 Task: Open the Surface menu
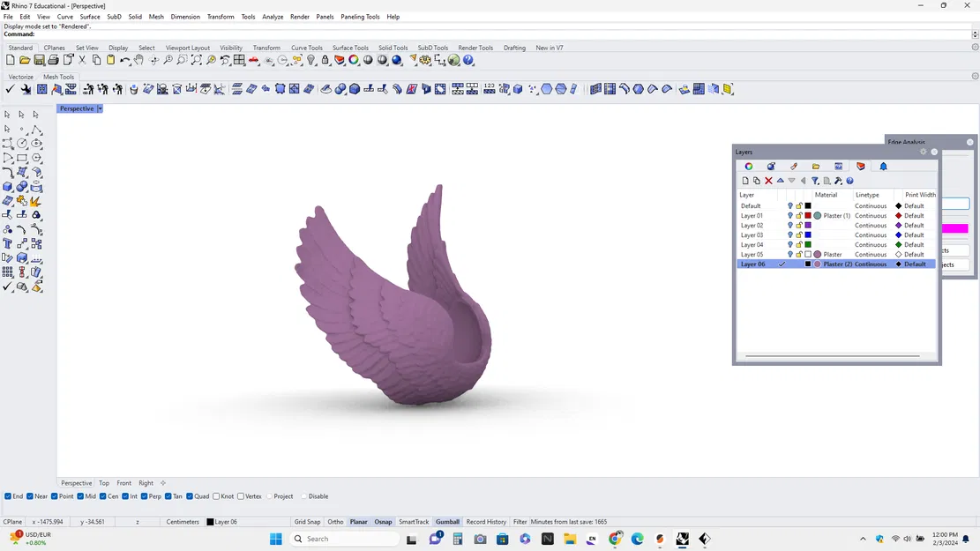(89, 17)
